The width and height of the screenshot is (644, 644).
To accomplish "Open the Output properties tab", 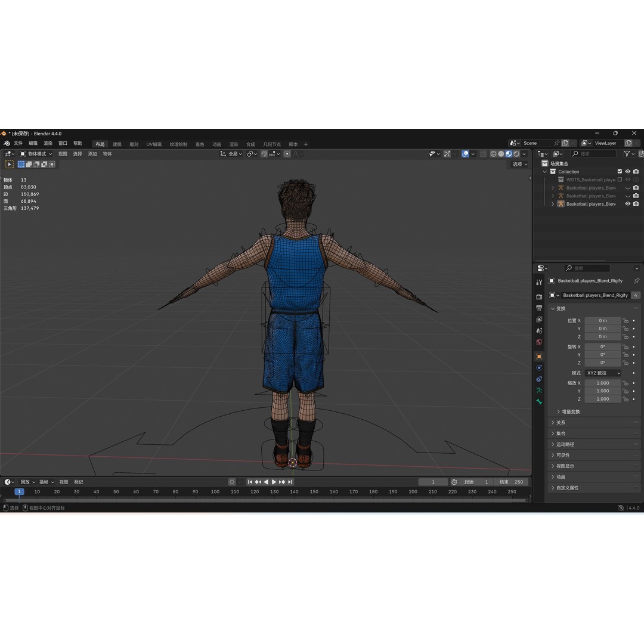I will click(539, 308).
